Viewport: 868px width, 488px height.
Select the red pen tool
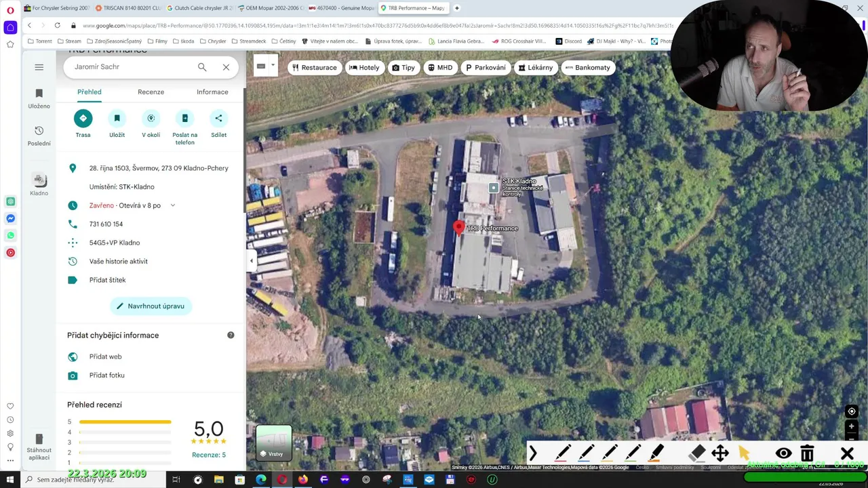point(562,453)
